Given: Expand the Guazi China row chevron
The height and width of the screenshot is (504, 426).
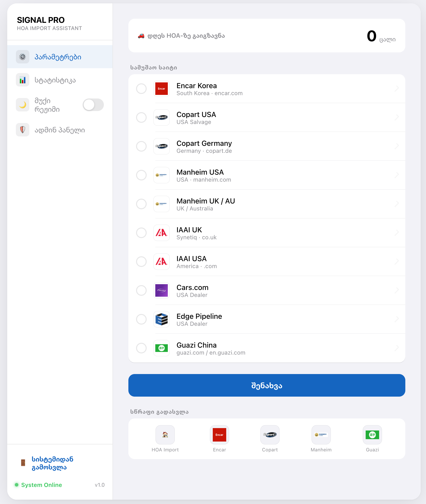Looking at the screenshot, I should (x=397, y=348).
